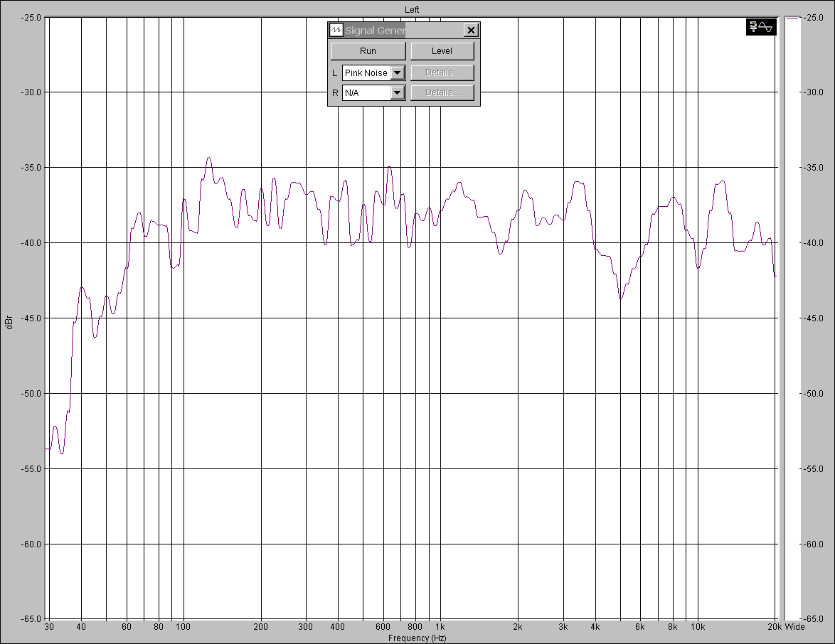
Task: Click the "100" frequency axis label
Action: click(184, 627)
